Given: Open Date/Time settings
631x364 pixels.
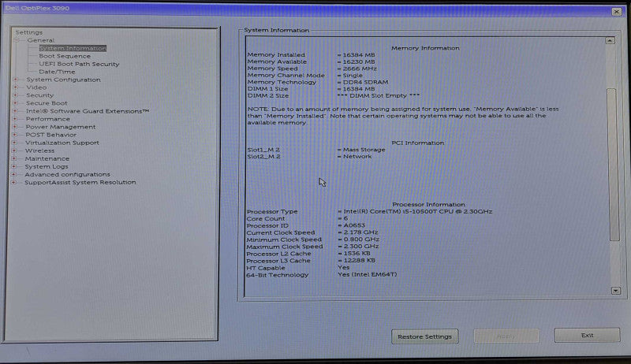Looking at the screenshot, I should [57, 72].
